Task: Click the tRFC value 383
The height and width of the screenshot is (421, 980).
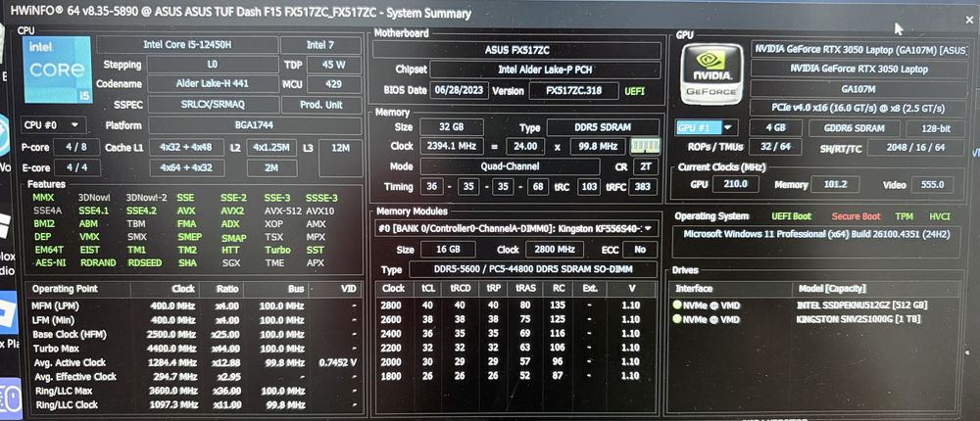Action: point(643,187)
